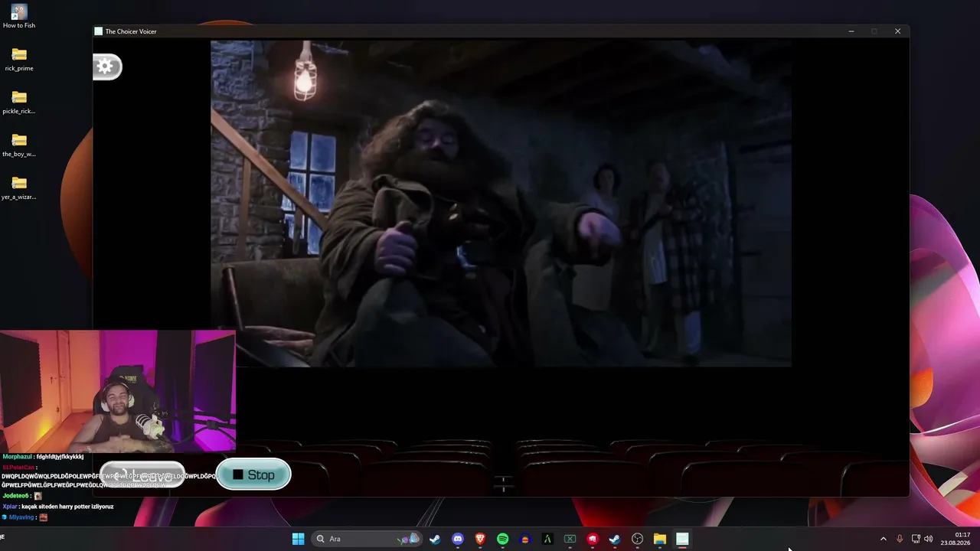Click the taskbar search box labeled Ara
Viewport: 980px width, 551px height.
(367, 539)
